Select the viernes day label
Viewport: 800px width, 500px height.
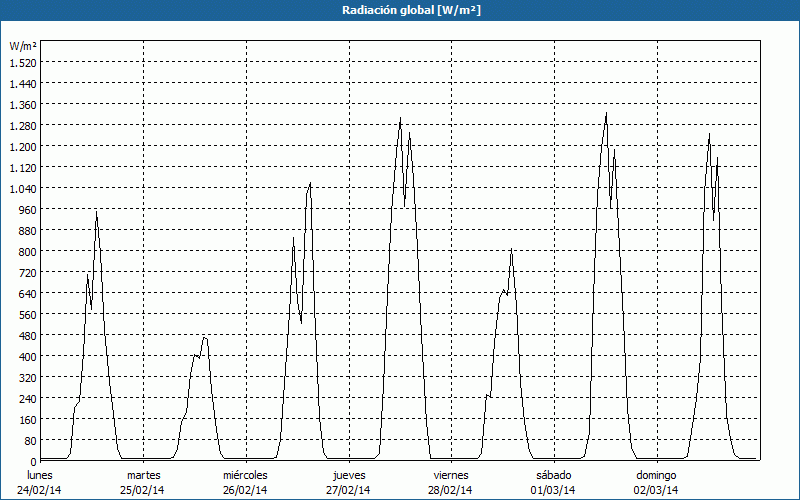(x=451, y=475)
